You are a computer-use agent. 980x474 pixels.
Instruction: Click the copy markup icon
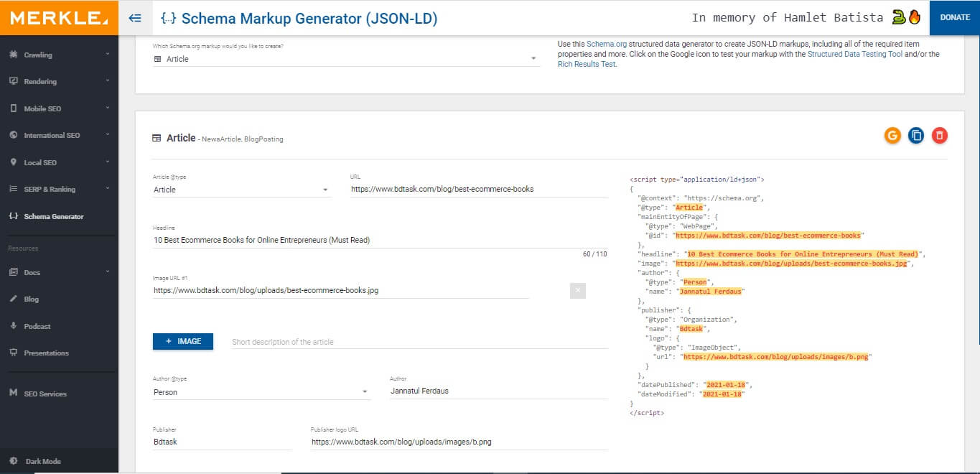(x=916, y=135)
